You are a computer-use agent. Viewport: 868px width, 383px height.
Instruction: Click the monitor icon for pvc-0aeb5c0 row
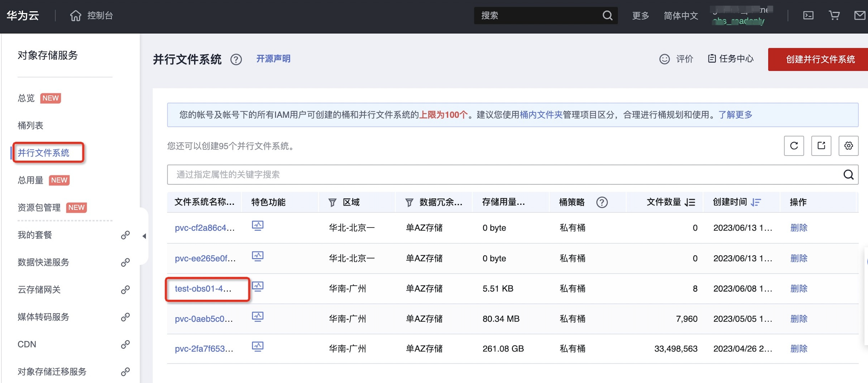click(x=258, y=316)
